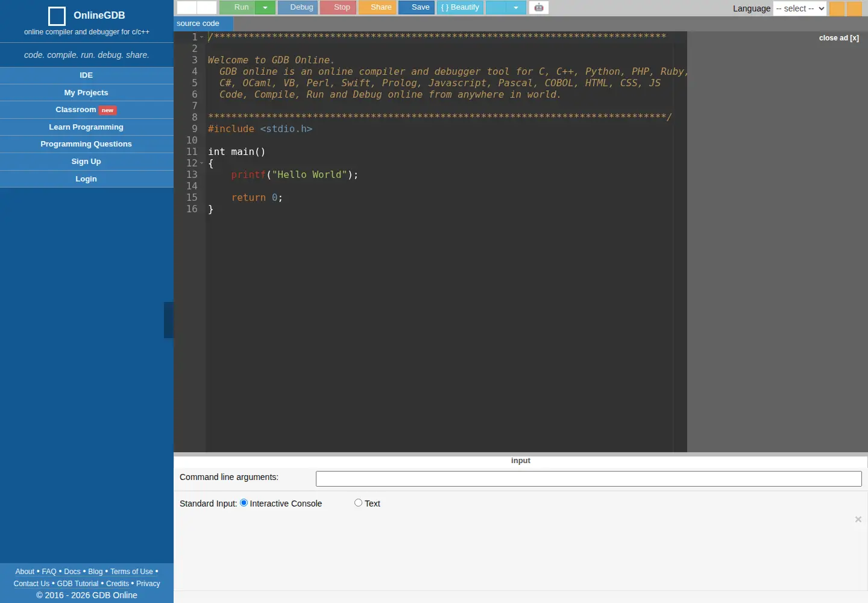
Task: Click the blank light-blue toolbar button
Action: pos(496,7)
